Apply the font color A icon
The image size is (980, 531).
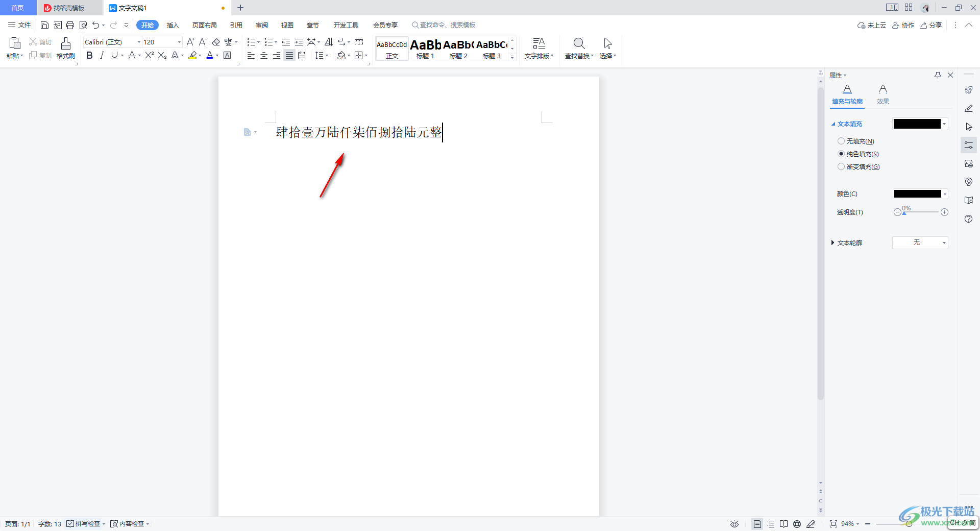[209, 55]
